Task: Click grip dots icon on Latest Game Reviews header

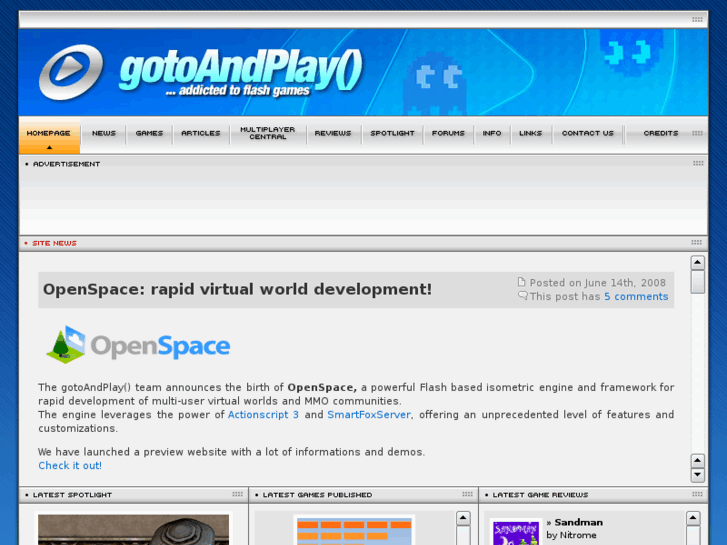Action: pyautogui.click(x=697, y=494)
